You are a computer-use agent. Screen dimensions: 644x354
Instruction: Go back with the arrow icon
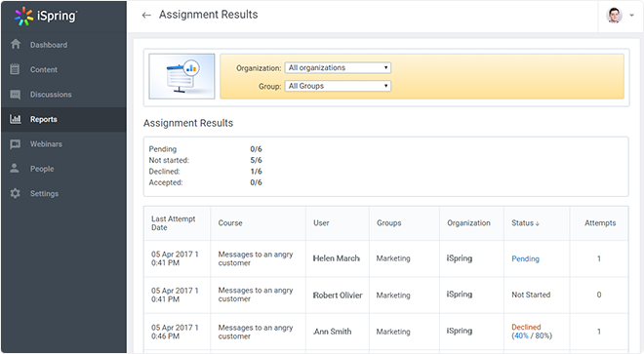click(x=146, y=16)
